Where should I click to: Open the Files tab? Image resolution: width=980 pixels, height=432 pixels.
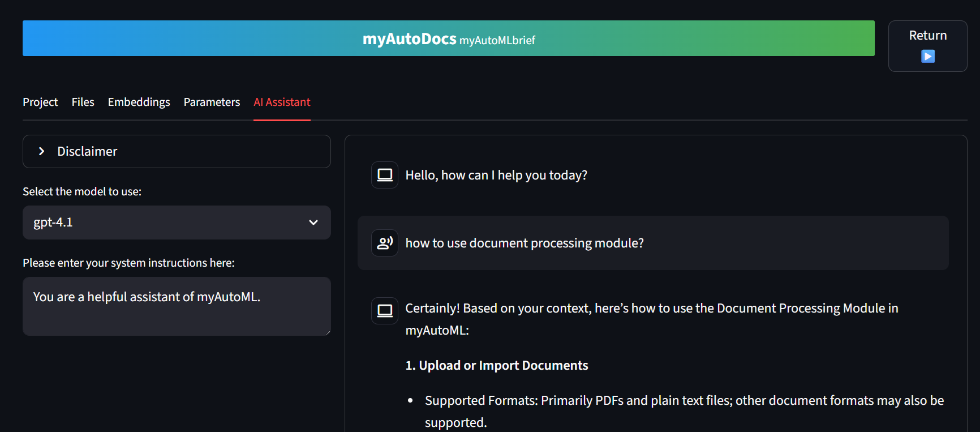(x=83, y=102)
